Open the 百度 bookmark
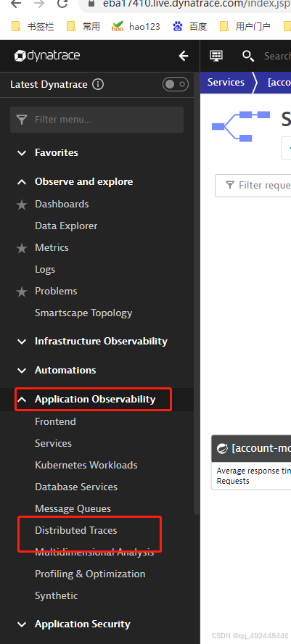This screenshot has width=291, height=644. pos(189,27)
